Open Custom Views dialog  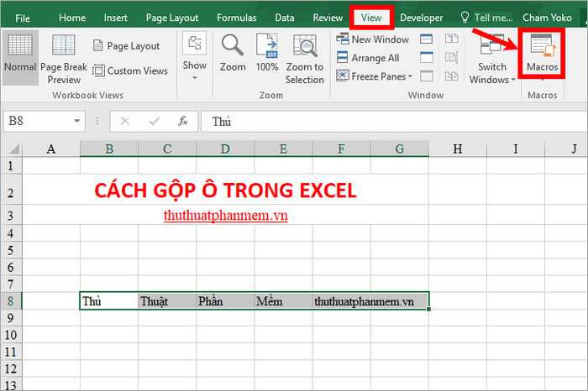click(x=130, y=70)
